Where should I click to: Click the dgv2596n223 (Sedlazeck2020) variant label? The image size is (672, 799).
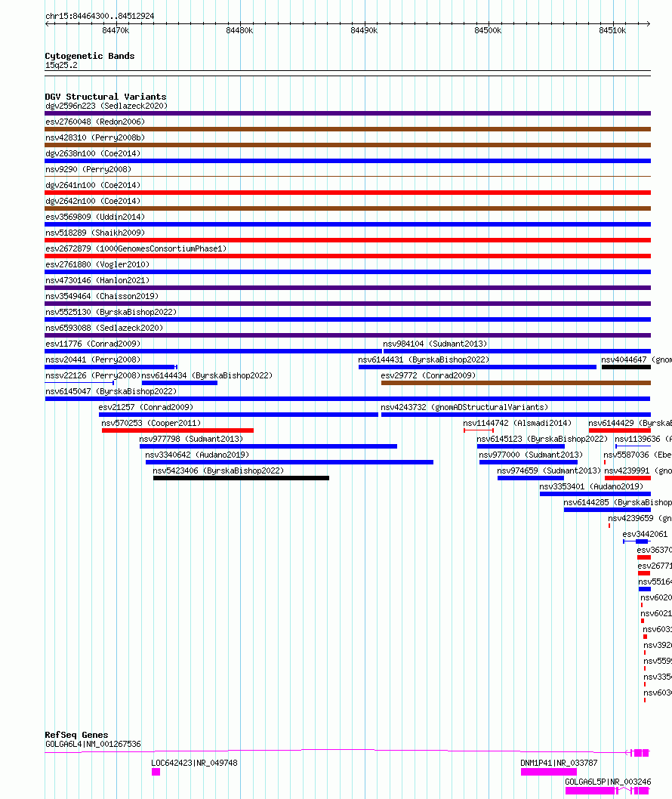coord(106,106)
